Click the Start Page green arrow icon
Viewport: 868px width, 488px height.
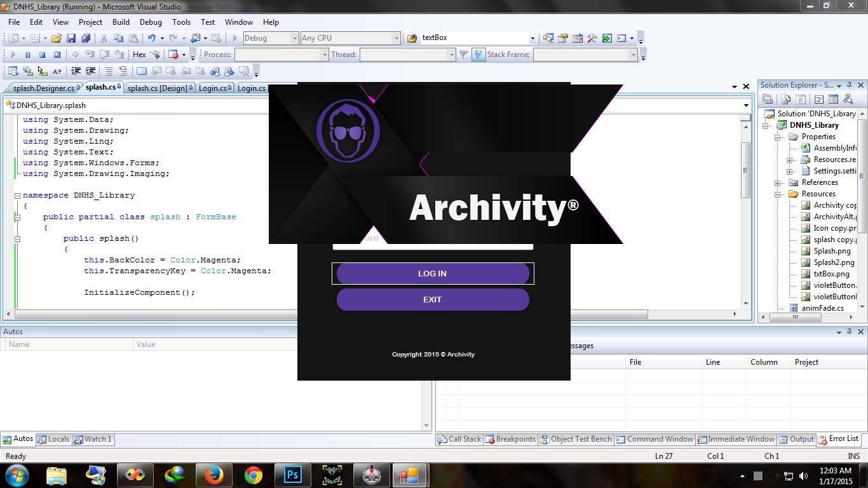tap(607, 38)
